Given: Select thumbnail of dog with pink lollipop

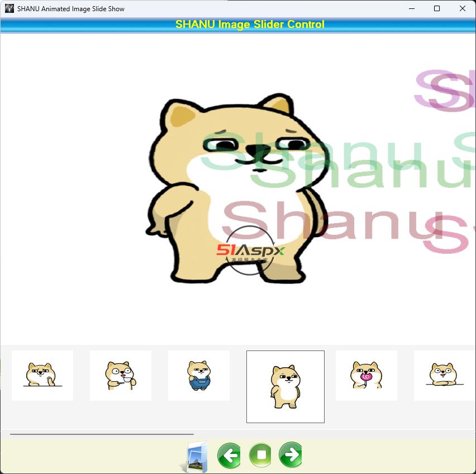Looking at the screenshot, I should (x=366, y=376).
